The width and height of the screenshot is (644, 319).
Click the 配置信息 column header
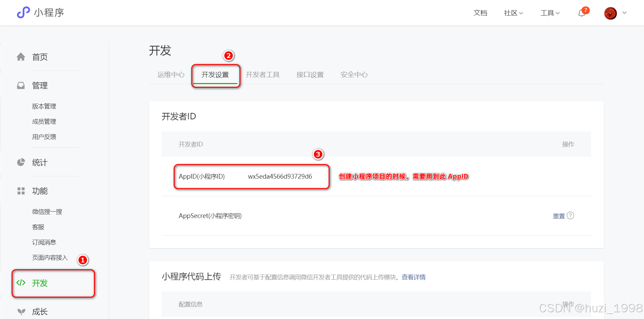click(x=191, y=304)
